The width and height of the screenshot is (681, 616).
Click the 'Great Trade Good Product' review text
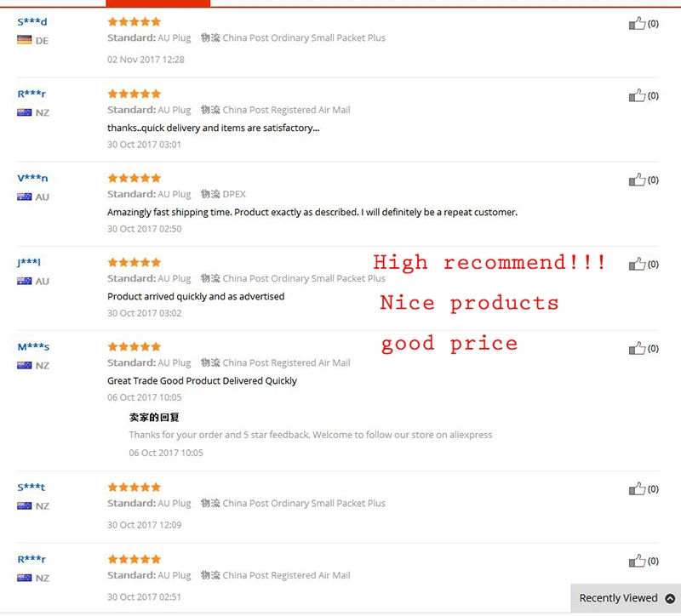click(202, 380)
